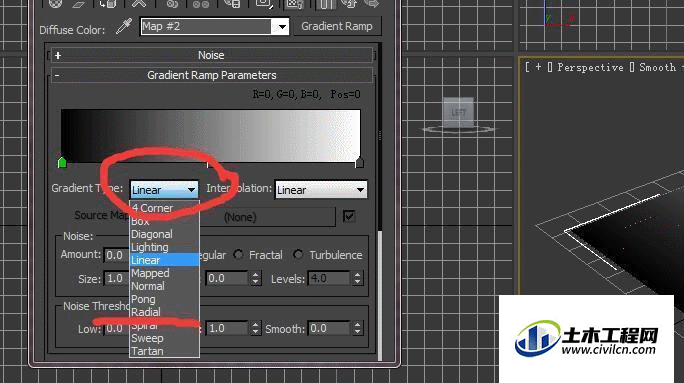
Task: Pick material with the eyedropper icon
Action: point(123,27)
